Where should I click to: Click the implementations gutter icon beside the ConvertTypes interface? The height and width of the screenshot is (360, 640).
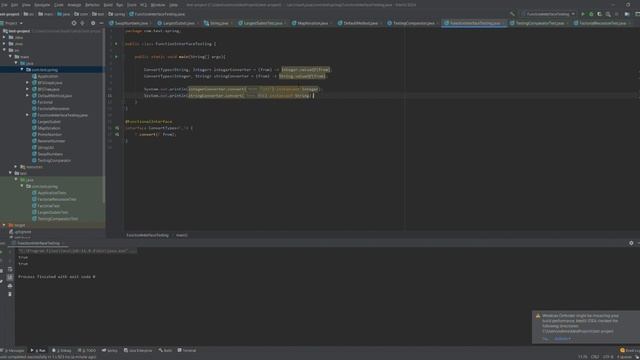(x=117, y=128)
